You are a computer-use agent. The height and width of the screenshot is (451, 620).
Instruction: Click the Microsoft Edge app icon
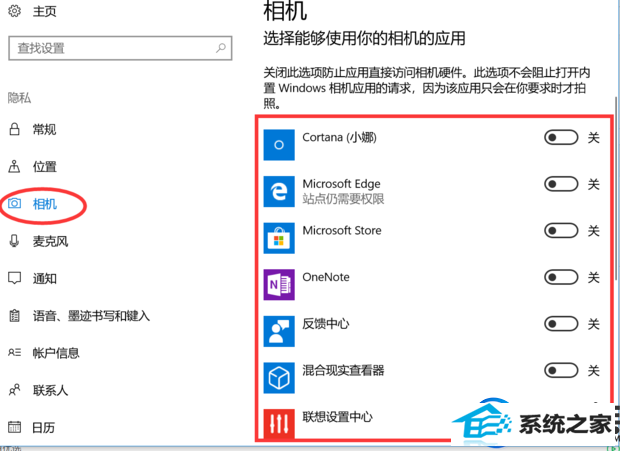click(x=279, y=191)
